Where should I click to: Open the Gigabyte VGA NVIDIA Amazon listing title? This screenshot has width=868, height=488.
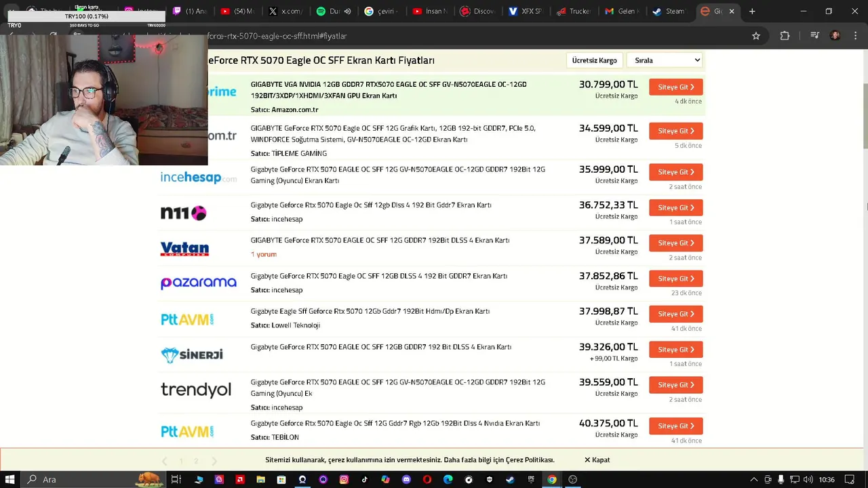click(389, 90)
